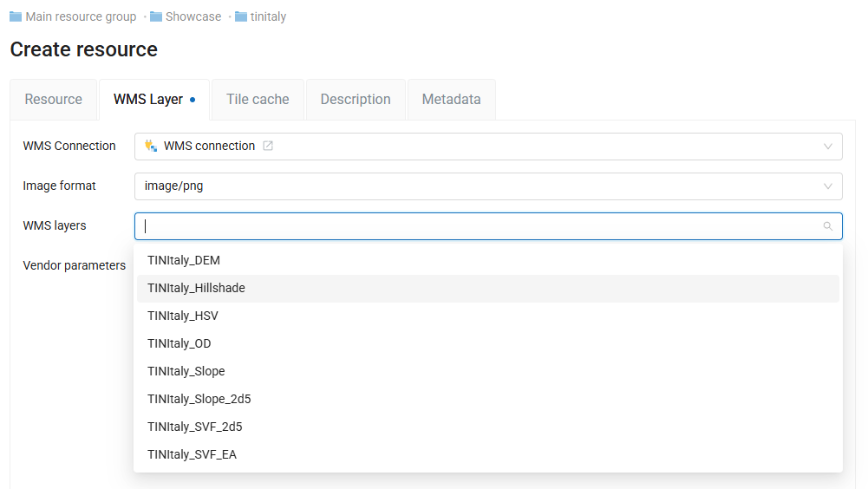Screen dimensions: 868x489
Task: Click the Showcase folder icon in breadcrumb
Action: tap(156, 17)
